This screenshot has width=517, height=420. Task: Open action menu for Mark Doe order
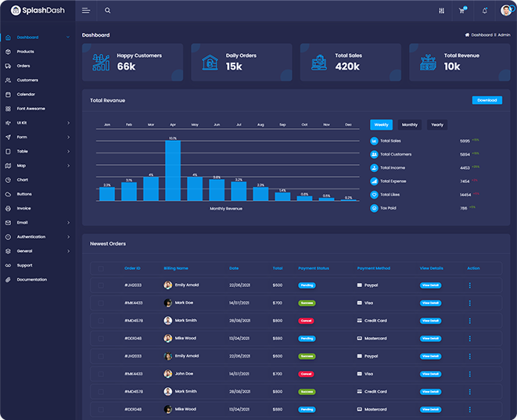(469, 303)
